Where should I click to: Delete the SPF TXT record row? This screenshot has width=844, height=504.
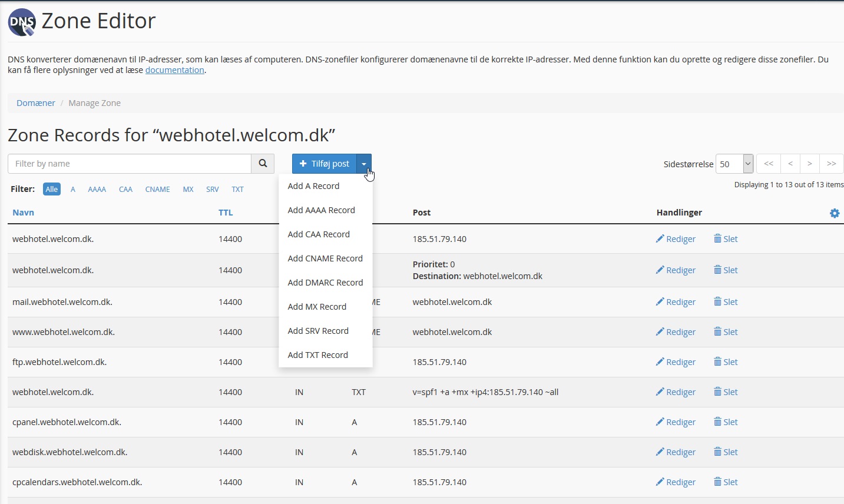point(726,392)
